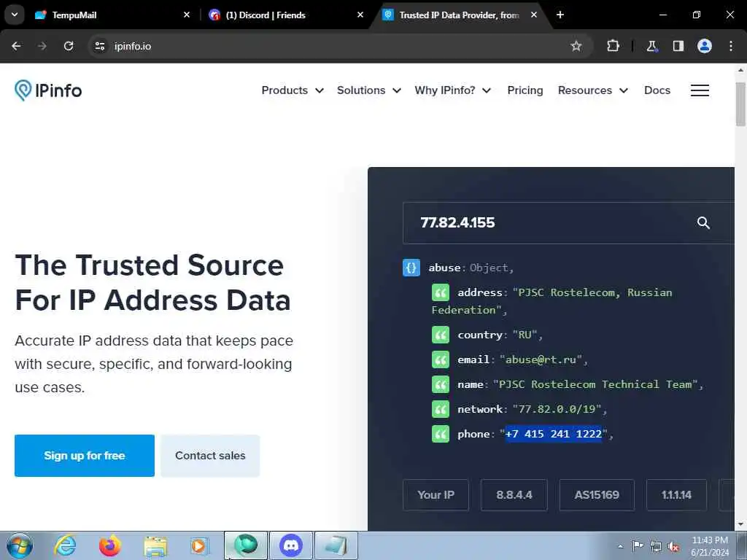Image resolution: width=747 pixels, height=560 pixels.
Task: Click the network value 77.82.0.0/19
Action: tap(557, 409)
